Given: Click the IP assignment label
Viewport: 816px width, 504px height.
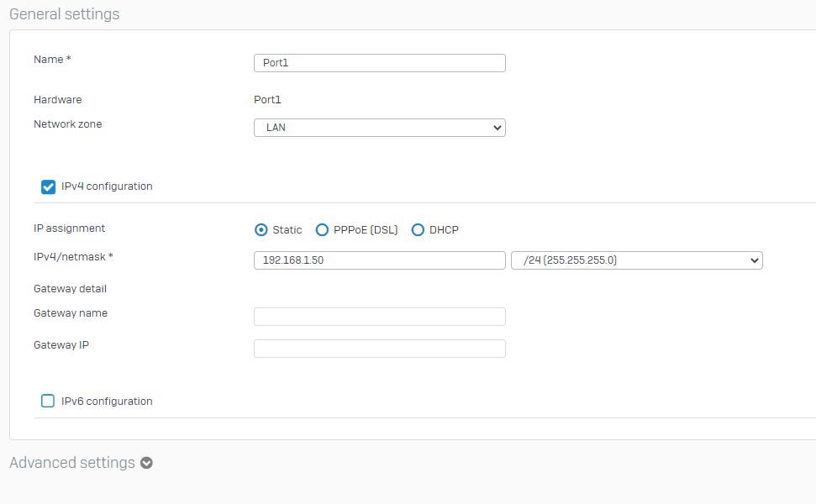Looking at the screenshot, I should (69, 228).
